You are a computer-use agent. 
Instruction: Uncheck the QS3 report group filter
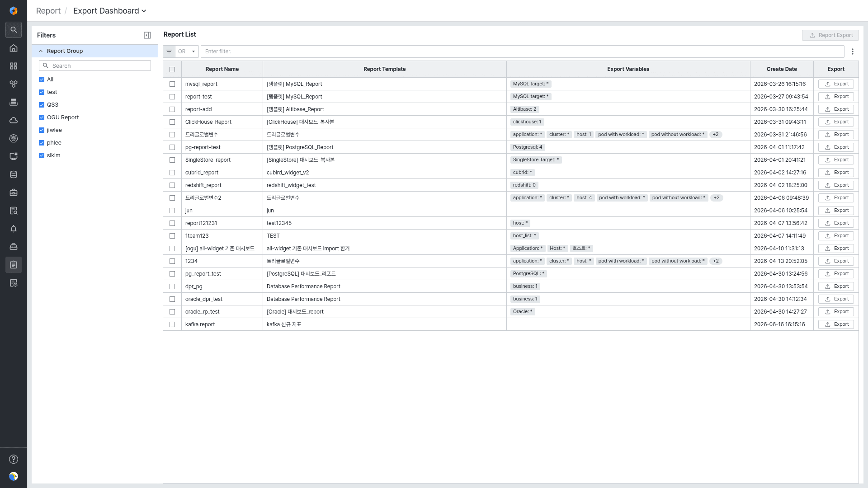pos(42,105)
